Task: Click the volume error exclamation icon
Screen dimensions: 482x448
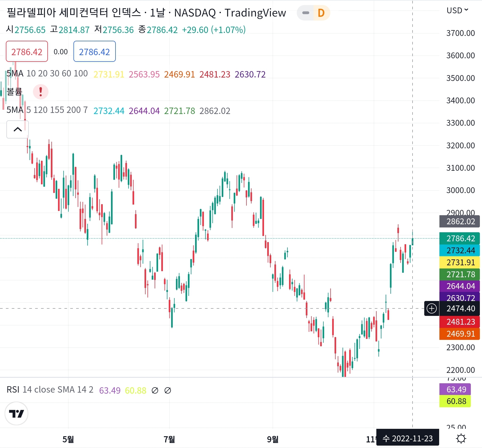Action: (41, 92)
